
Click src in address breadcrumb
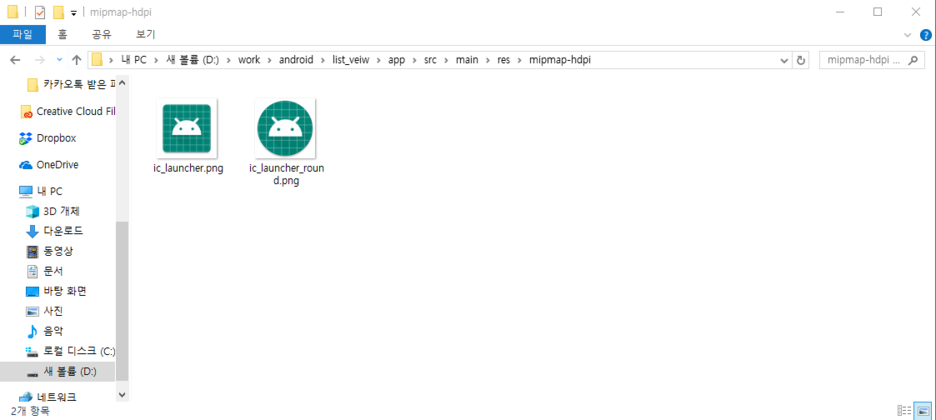click(430, 60)
